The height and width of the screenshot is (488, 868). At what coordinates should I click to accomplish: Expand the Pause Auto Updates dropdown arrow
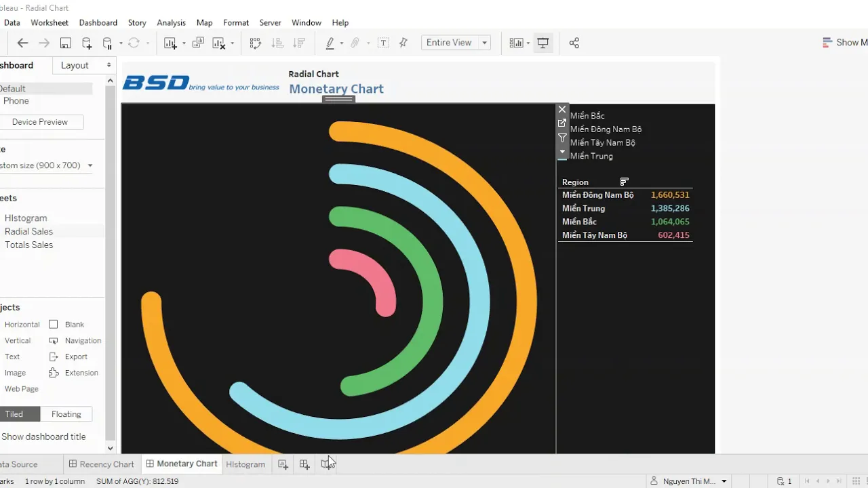tap(121, 43)
